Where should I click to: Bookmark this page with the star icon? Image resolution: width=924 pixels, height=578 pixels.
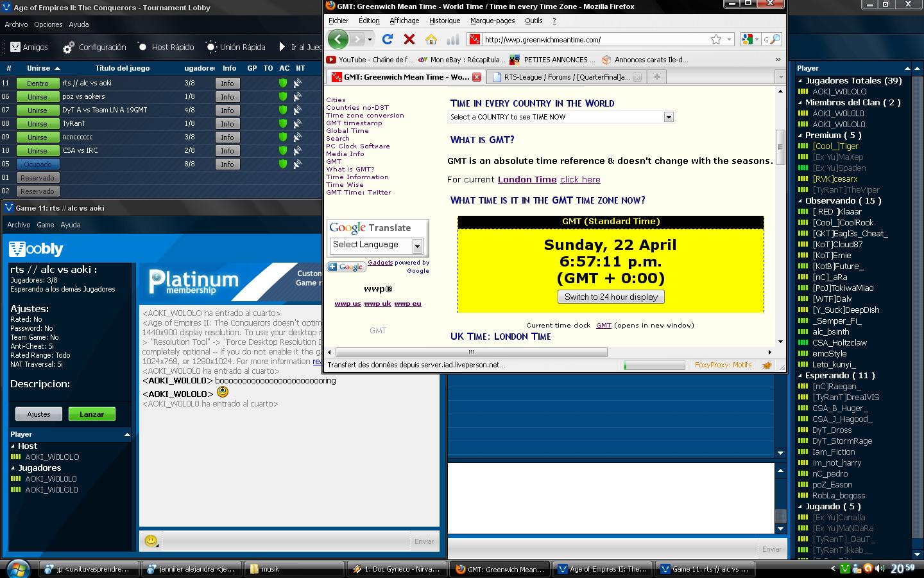pos(716,39)
